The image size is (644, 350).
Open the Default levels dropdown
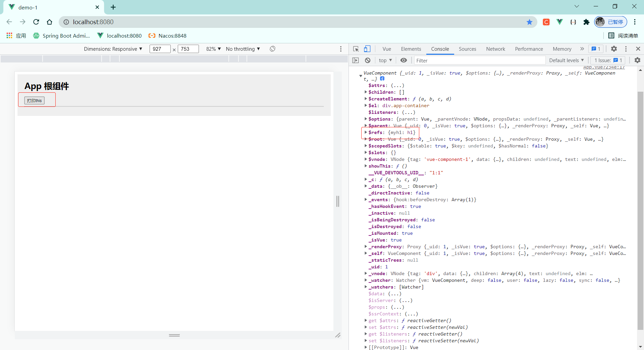(566, 60)
